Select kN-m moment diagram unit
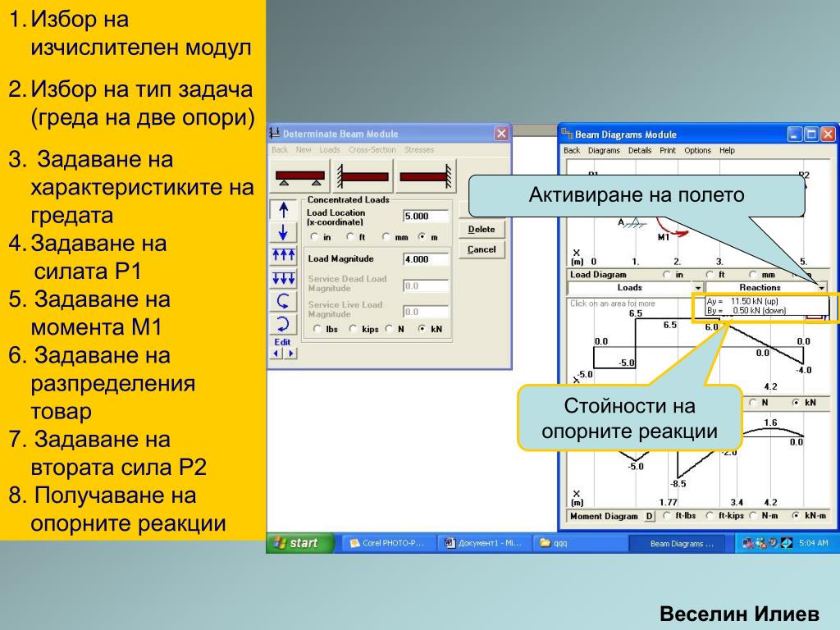Image resolution: width=840 pixels, height=630 pixels. (796, 516)
